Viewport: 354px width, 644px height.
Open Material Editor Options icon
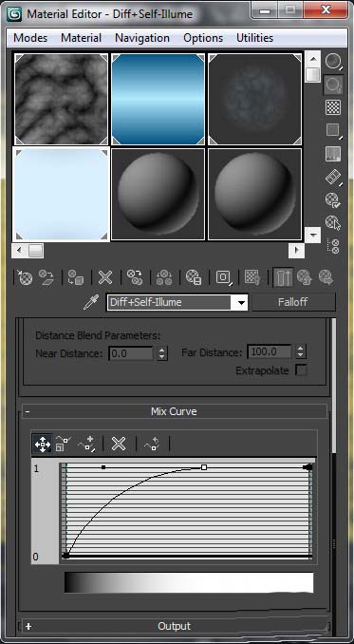[333, 200]
